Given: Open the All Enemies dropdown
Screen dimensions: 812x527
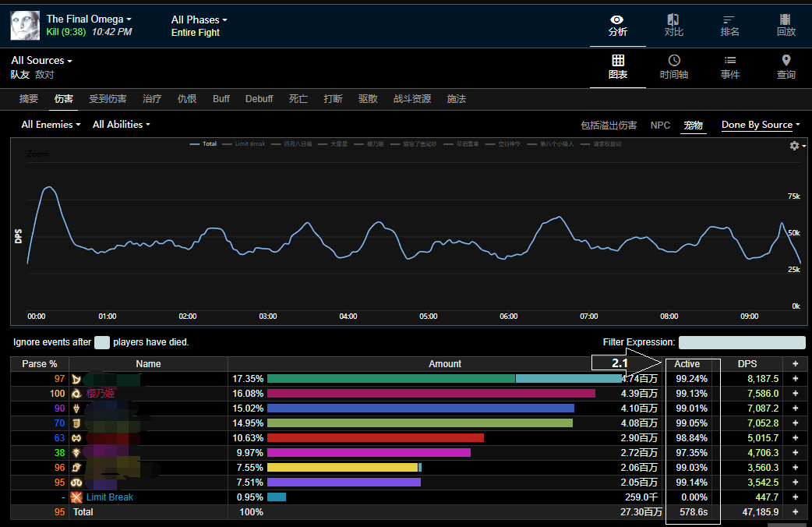Looking at the screenshot, I should [x=51, y=125].
